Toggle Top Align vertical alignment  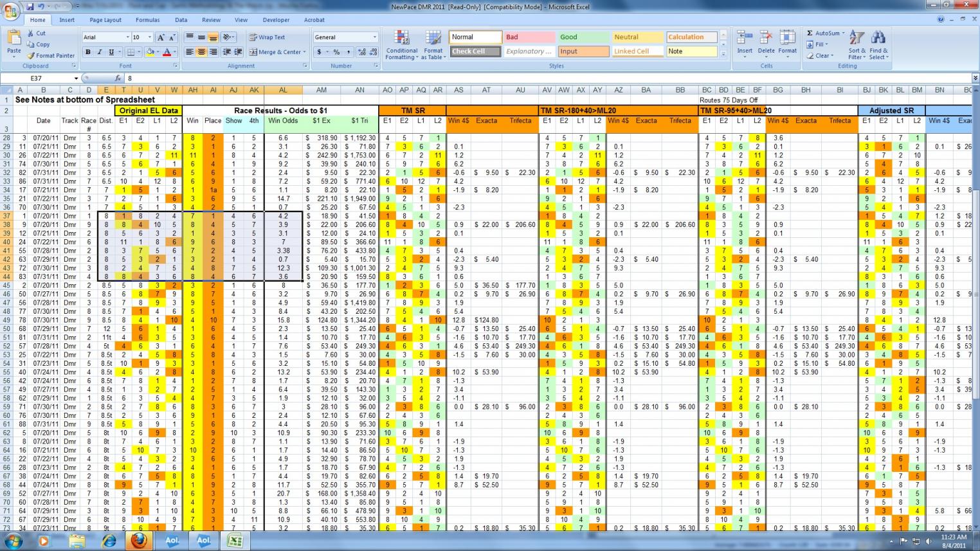click(x=190, y=37)
